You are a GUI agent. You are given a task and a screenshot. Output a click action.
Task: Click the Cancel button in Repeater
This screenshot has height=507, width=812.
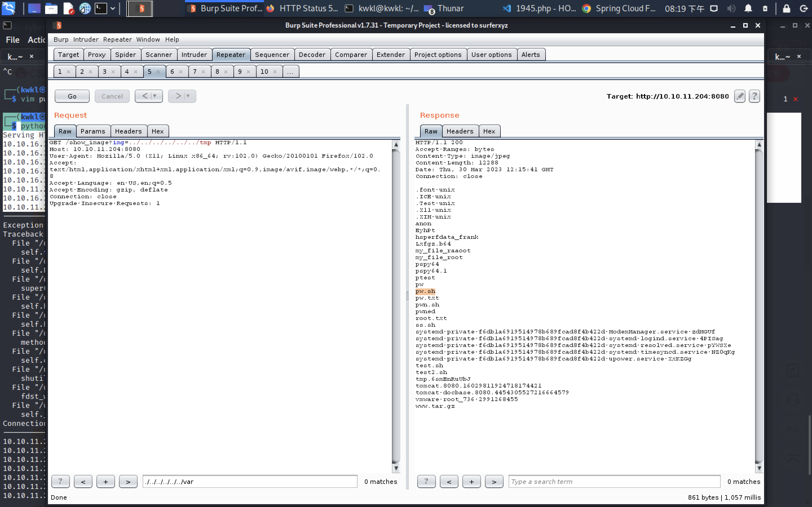coord(112,96)
